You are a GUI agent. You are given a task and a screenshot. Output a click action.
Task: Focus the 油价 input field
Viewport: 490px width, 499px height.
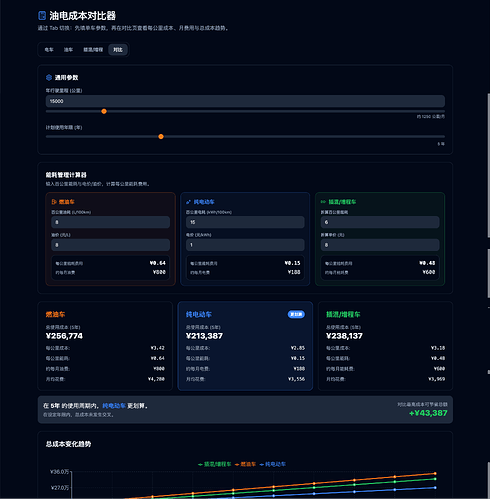(x=110, y=245)
